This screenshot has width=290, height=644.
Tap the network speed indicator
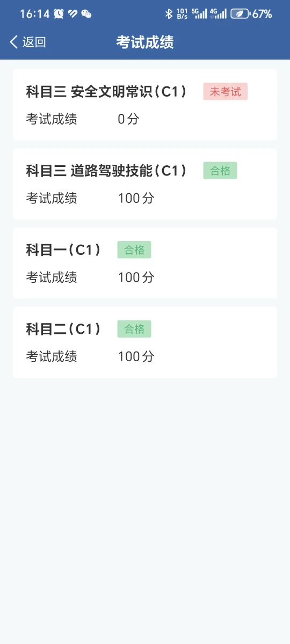182,14
